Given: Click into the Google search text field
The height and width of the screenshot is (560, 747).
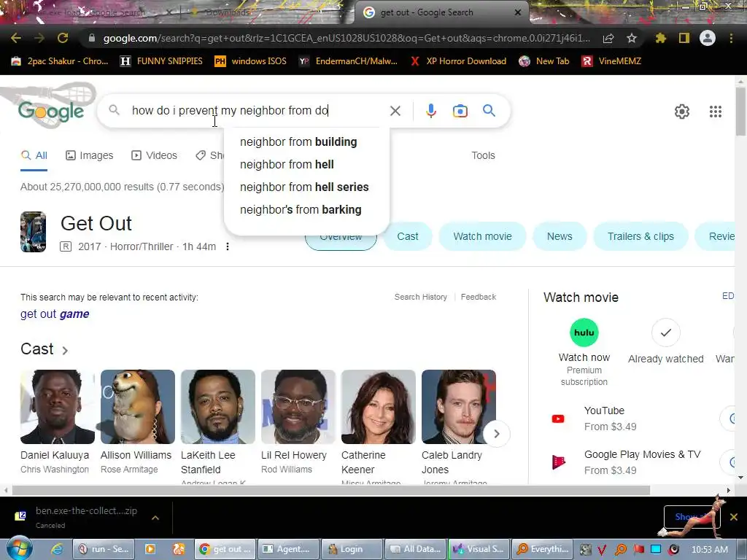Looking at the screenshot, I should [x=258, y=111].
